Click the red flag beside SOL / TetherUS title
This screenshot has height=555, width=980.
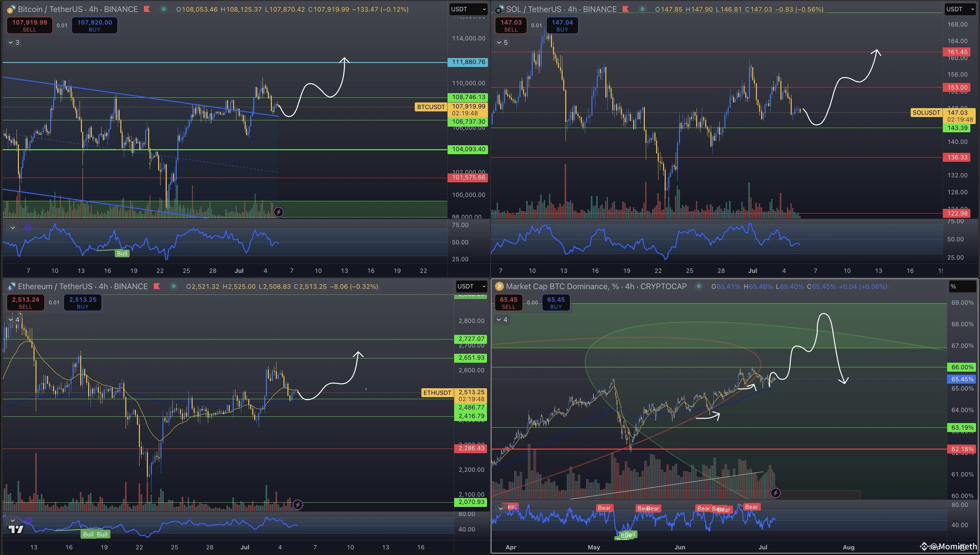pyautogui.click(x=626, y=9)
